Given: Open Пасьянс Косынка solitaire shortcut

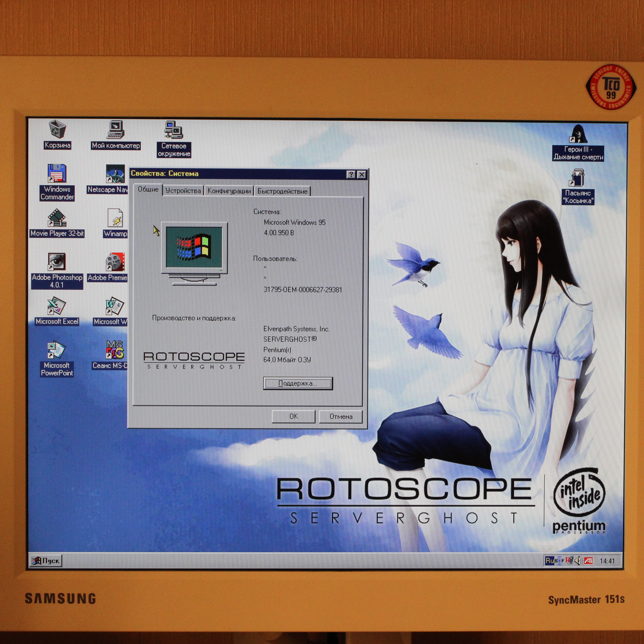Looking at the screenshot, I should [577, 178].
